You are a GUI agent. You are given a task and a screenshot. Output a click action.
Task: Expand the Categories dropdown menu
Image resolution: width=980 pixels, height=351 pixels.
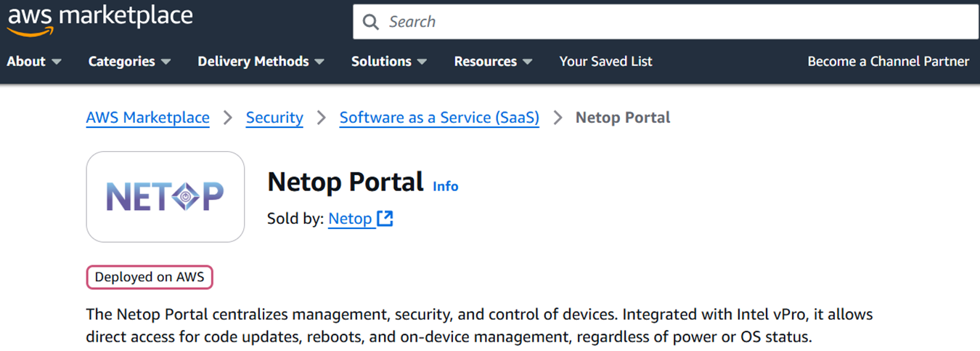pyautogui.click(x=129, y=62)
